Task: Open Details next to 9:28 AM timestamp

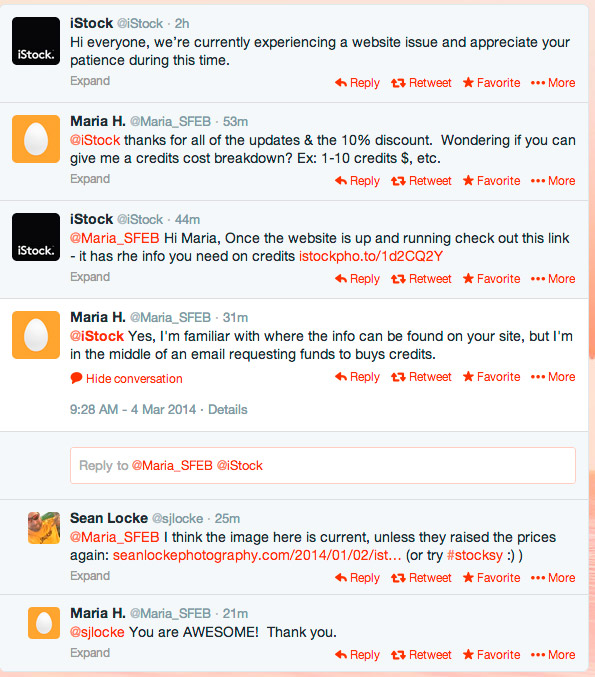Action: (228, 409)
